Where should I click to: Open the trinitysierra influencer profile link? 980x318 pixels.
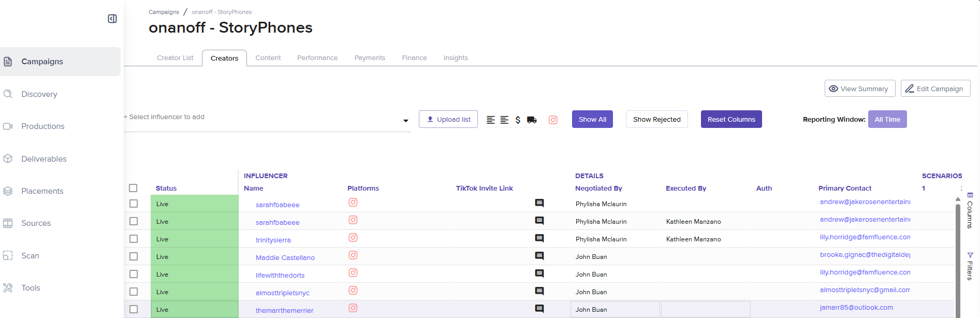click(x=273, y=240)
